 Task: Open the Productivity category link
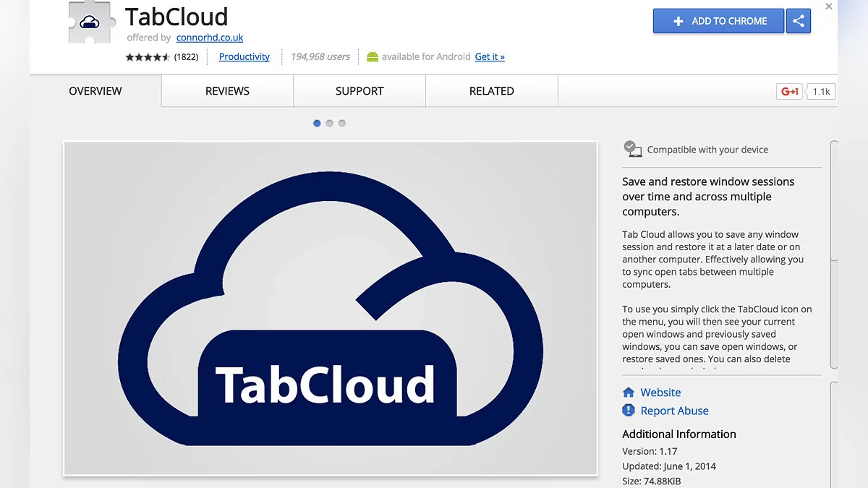pos(244,56)
